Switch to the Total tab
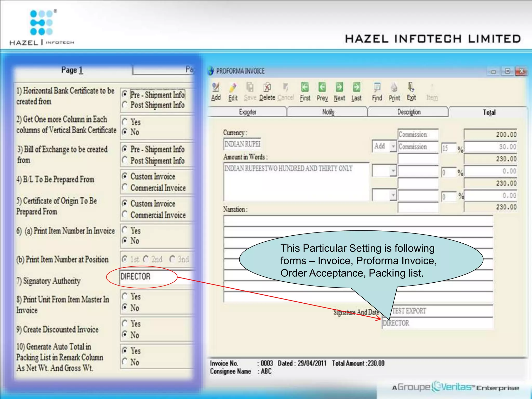Viewport: 532px width, 399px height. tap(489, 112)
